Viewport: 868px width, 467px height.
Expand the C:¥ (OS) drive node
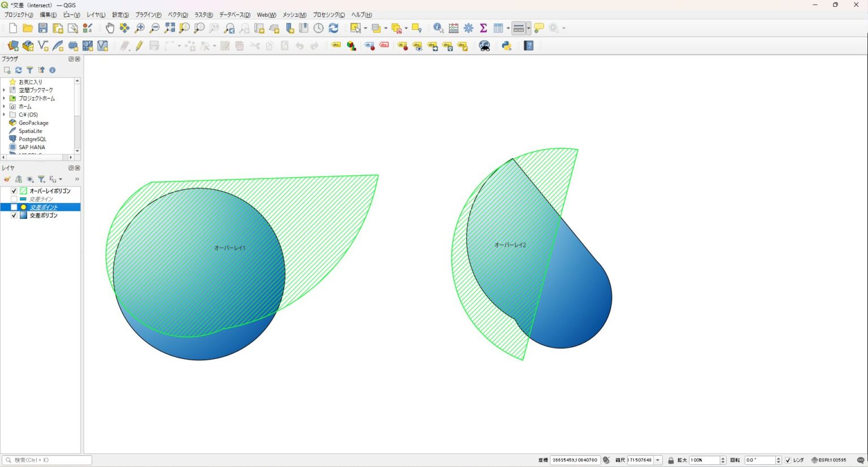[4, 115]
